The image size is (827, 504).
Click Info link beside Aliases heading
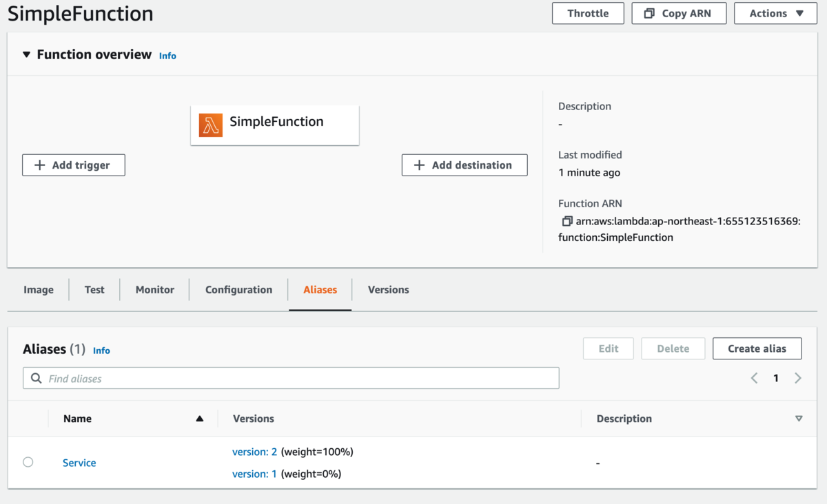[101, 350]
